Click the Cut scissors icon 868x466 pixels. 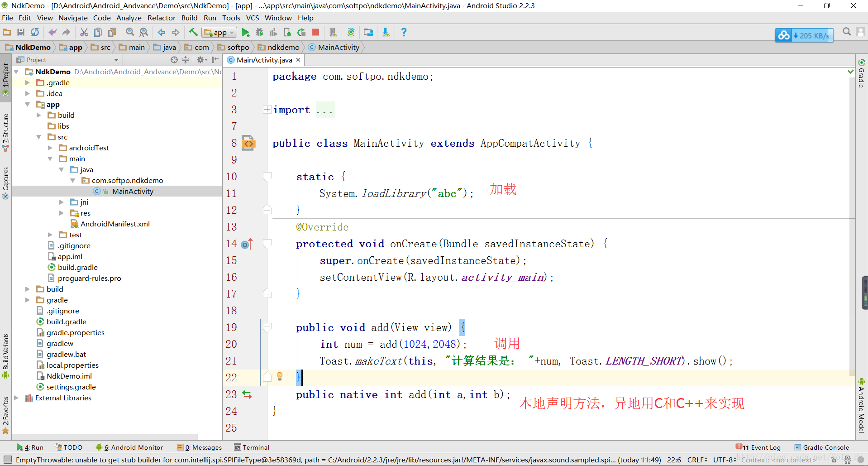84,32
